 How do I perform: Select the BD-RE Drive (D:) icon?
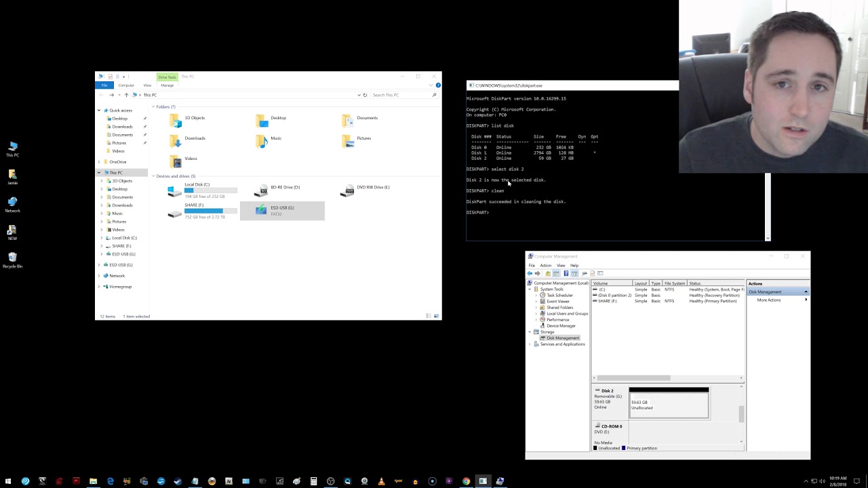click(261, 190)
